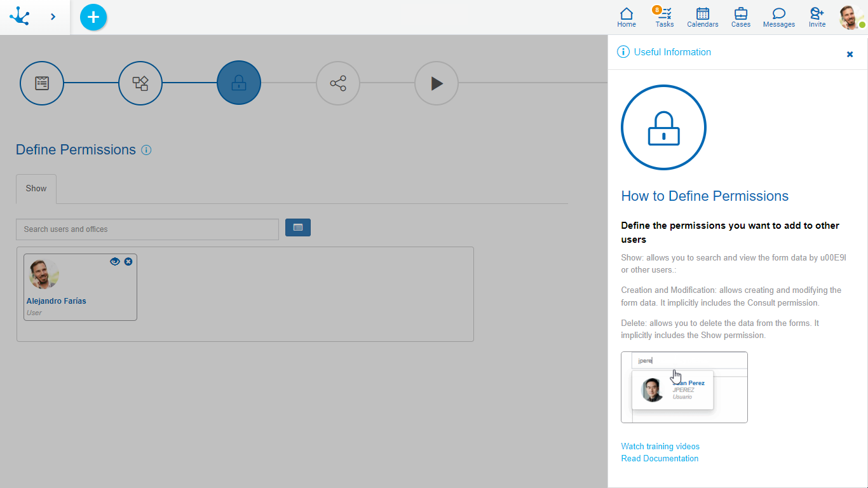Image resolution: width=868 pixels, height=488 pixels.
Task: Click the Invite user icon
Action: pos(817,17)
